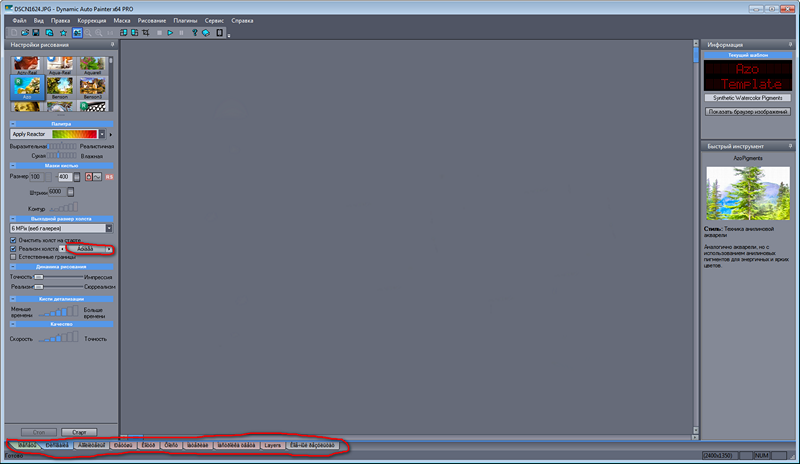The image size is (800, 464).
Task: Switch to the Layers bottom tab
Action: [271, 444]
